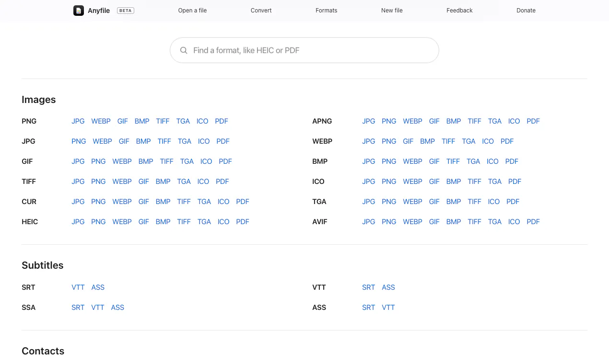609x364 pixels.
Task: Focus the format search field
Action: (x=304, y=50)
